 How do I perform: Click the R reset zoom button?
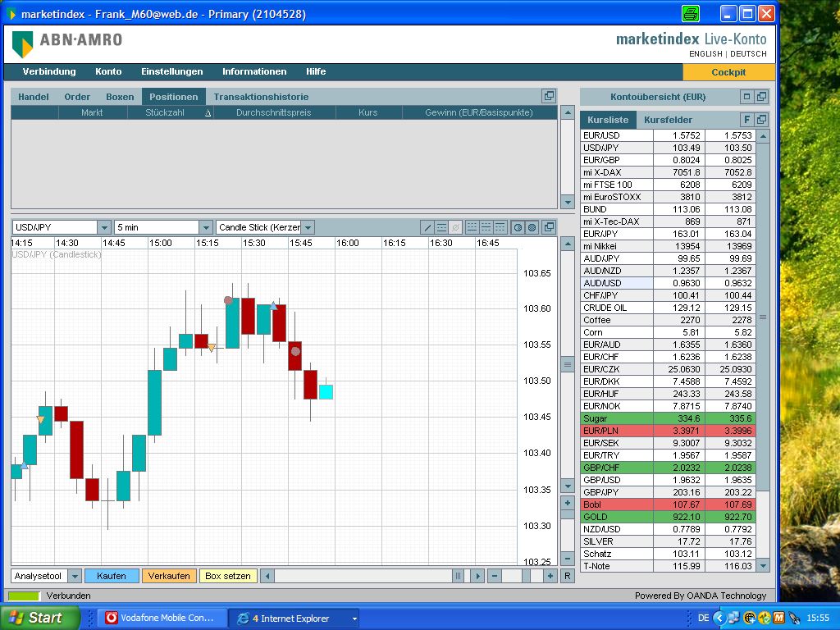[568, 576]
